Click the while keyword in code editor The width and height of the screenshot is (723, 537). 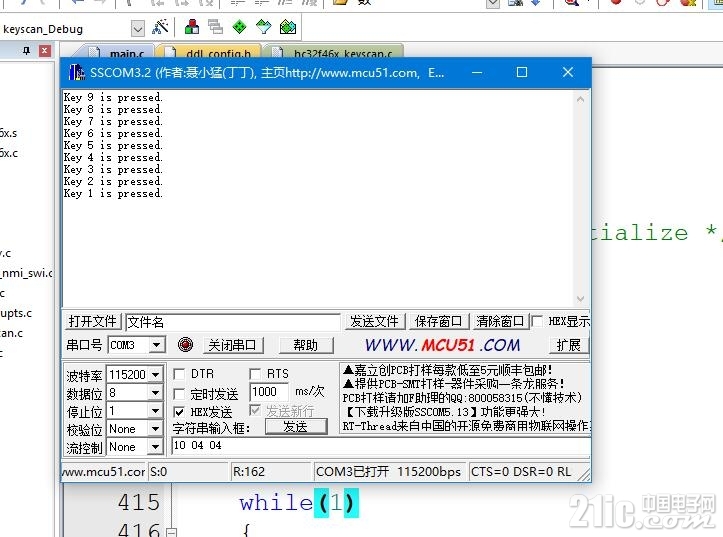coord(276,502)
